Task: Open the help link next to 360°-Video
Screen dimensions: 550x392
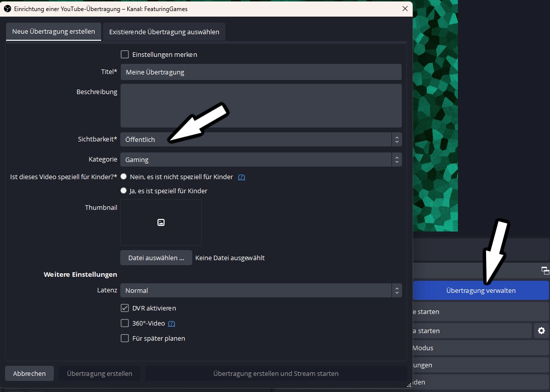Action: click(x=172, y=324)
